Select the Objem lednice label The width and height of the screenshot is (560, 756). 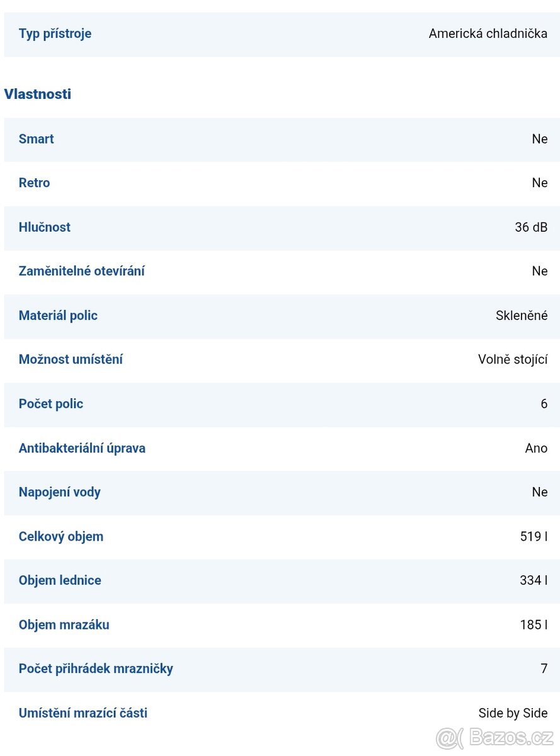pos(60,581)
